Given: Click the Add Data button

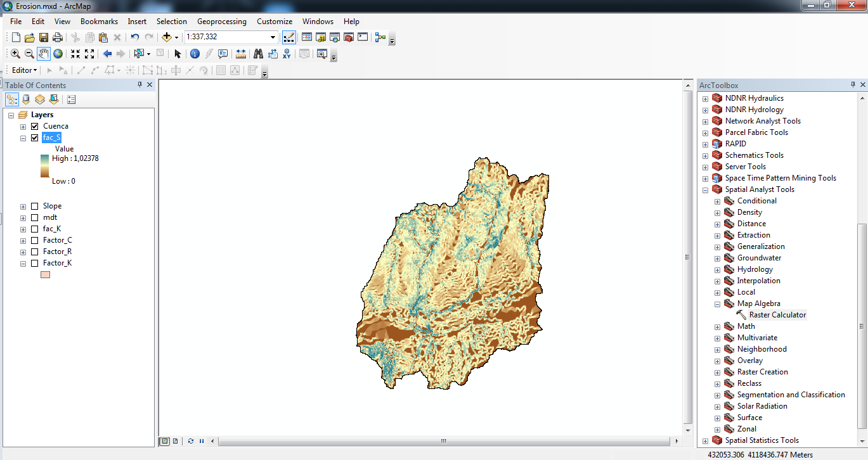Looking at the screenshot, I should pyautogui.click(x=167, y=37).
